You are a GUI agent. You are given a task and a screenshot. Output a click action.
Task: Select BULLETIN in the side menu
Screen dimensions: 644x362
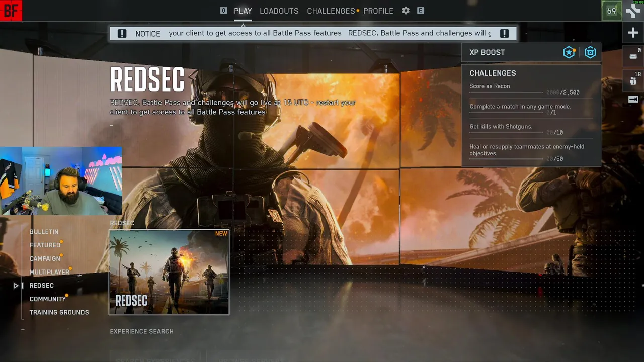pos(44,232)
